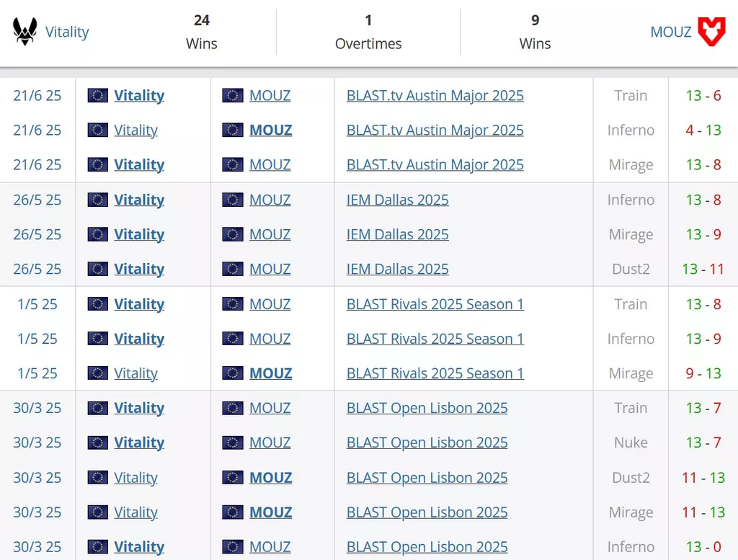Click MOUZ's EU flag in the IEM Dallas Dust2 row
This screenshot has width=738, height=560.
pyautogui.click(x=233, y=269)
